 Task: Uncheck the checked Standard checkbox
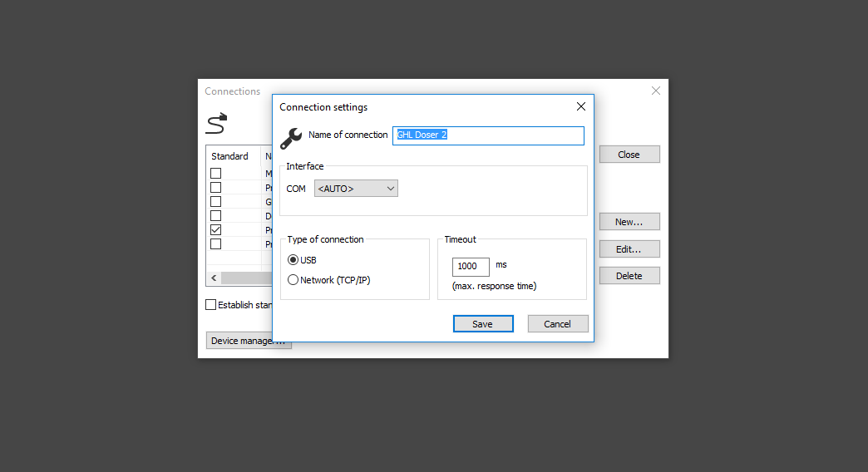pos(216,229)
